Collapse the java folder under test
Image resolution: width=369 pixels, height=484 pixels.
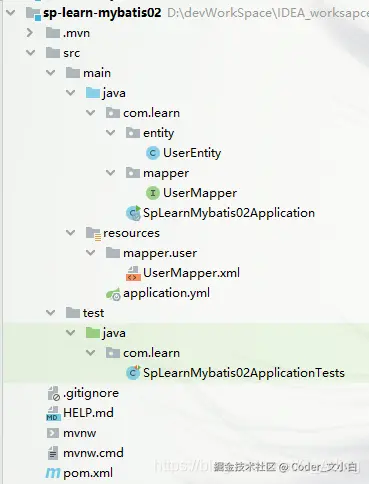(x=71, y=333)
